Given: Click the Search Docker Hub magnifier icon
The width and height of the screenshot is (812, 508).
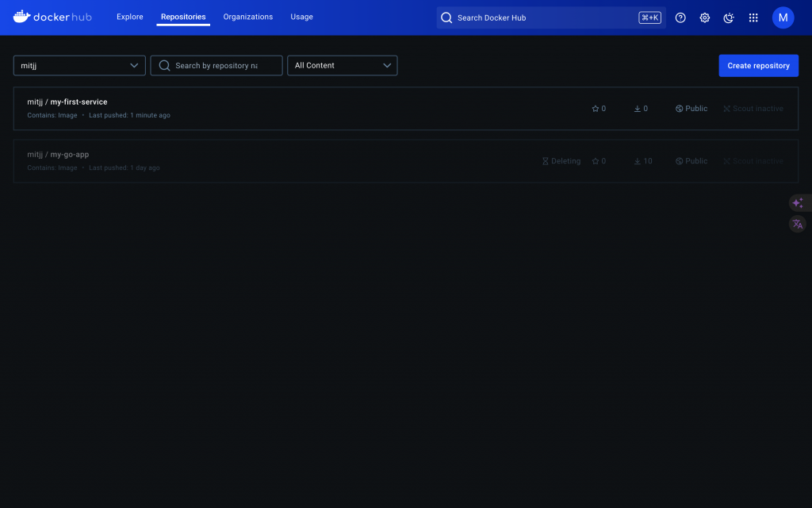Looking at the screenshot, I should pos(446,17).
